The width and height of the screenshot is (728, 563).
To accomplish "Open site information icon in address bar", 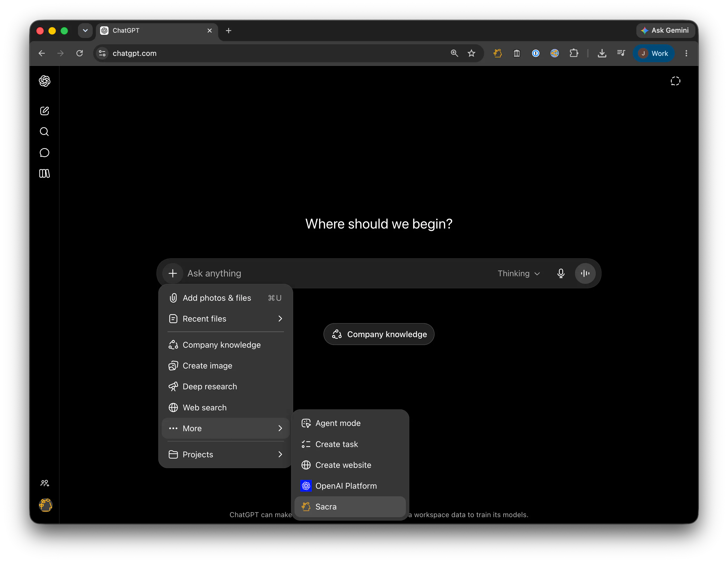I will coord(102,53).
